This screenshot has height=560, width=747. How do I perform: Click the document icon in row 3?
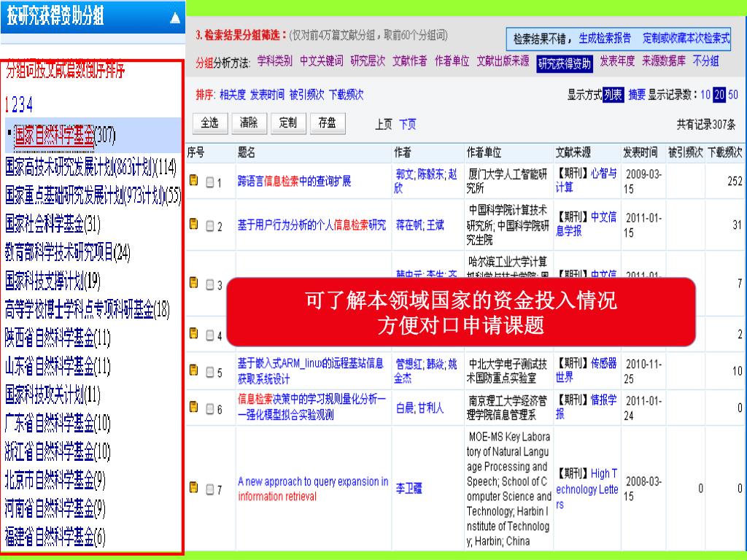193,282
